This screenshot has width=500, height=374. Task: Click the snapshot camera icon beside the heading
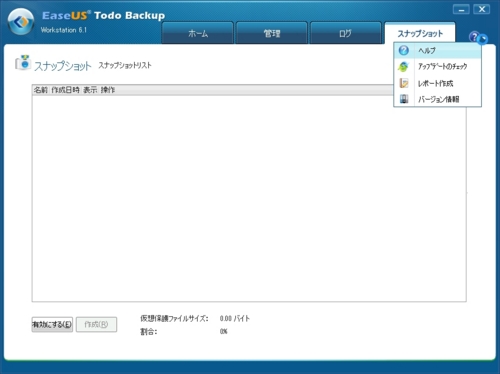23,63
